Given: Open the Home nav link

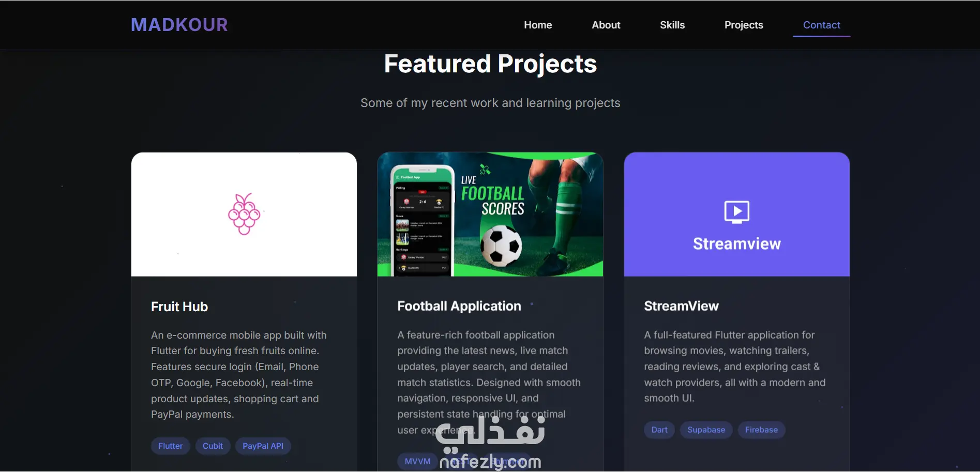Looking at the screenshot, I should point(538,25).
